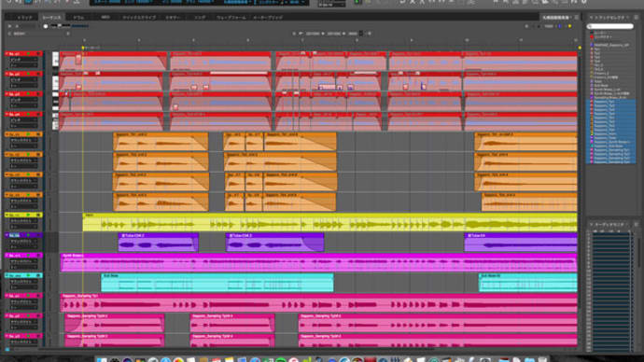Click the icon at right of magenta track header

pyautogui.click(x=38, y=256)
